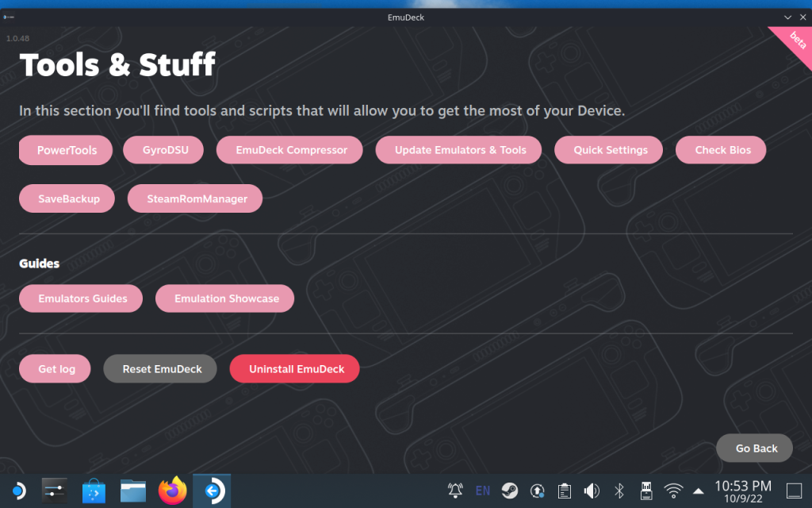The width and height of the screenshot is (812, 508).
Task: Launch the Discover store from the taskbar
Action: click(94, 491)
